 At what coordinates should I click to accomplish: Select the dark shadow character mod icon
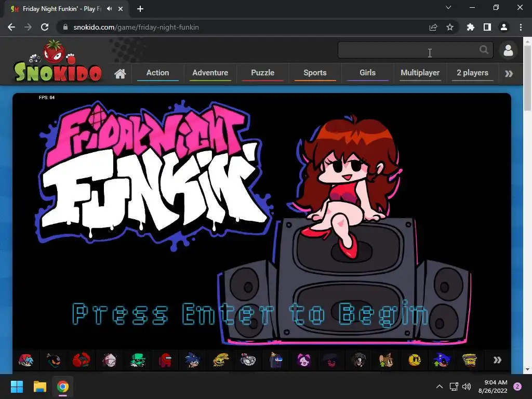pyautogui.click(x=331, y=360)
